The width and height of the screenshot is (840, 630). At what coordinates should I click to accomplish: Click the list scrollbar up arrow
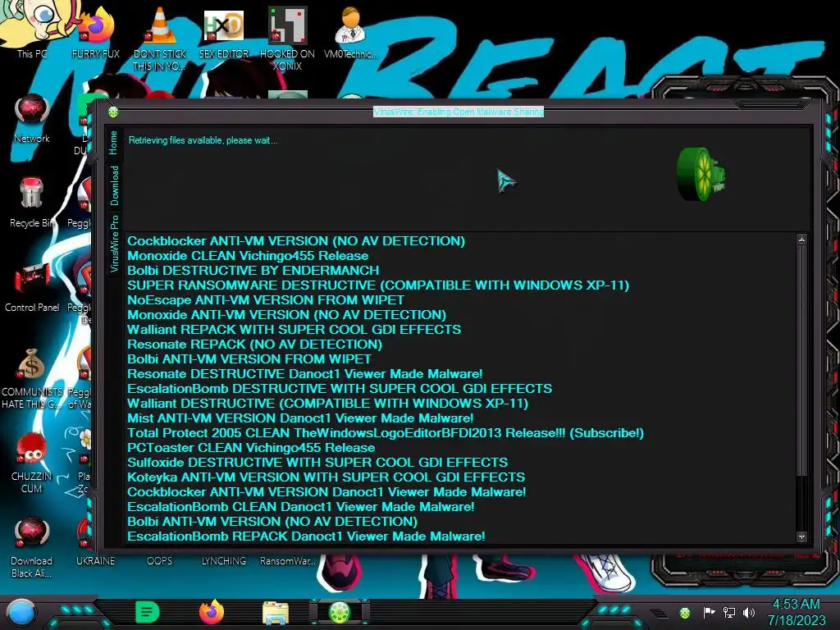pos(801,240)
